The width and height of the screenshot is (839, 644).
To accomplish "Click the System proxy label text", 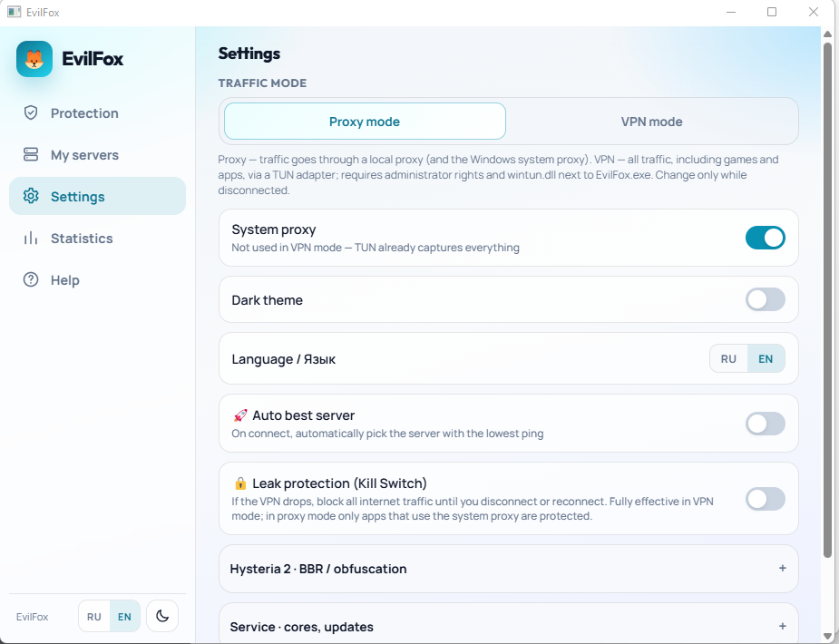I will tap(274, 229).
